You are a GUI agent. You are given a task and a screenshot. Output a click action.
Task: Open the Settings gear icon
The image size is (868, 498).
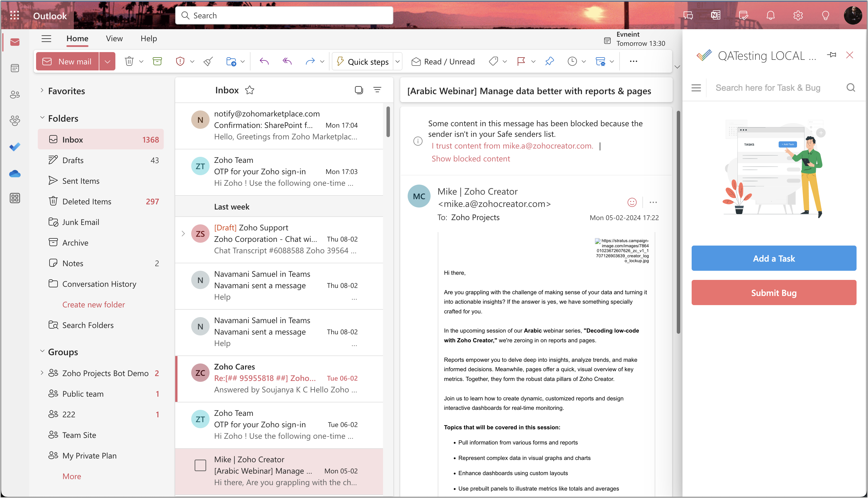tap(798, 15)
